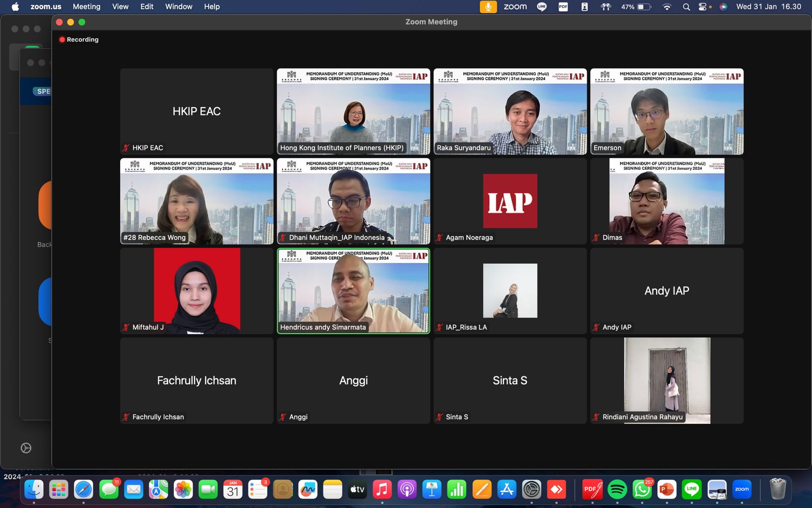This screenshot has width=812, height=508.
Task: Open Messages app with 11 badge
Action: [x=109, y=490]
